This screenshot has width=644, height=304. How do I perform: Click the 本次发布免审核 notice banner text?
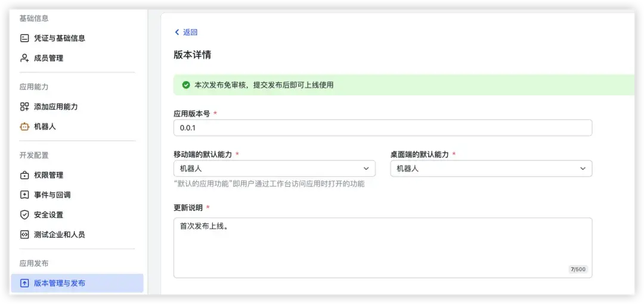click(x=264, y=85)
